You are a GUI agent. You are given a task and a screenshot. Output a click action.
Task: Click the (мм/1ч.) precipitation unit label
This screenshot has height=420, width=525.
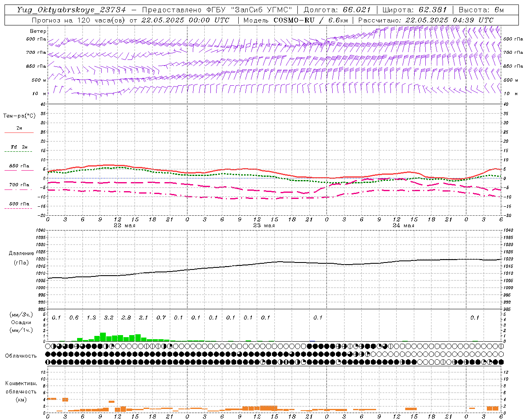[x=21, y=330]
